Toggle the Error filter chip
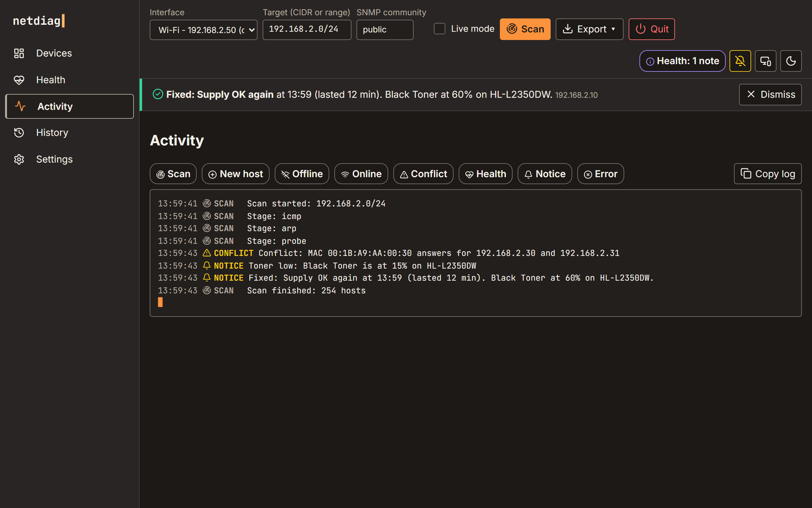The image size is (812, 508). pyautogui.click(x=600, y=174)
